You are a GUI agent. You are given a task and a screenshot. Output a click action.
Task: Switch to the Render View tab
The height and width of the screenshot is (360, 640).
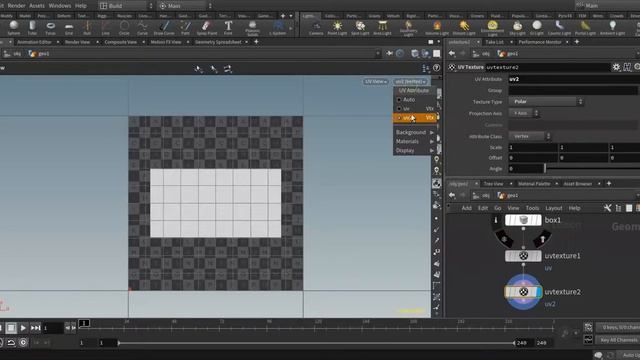pyautogui.click(x=77, y=42)
